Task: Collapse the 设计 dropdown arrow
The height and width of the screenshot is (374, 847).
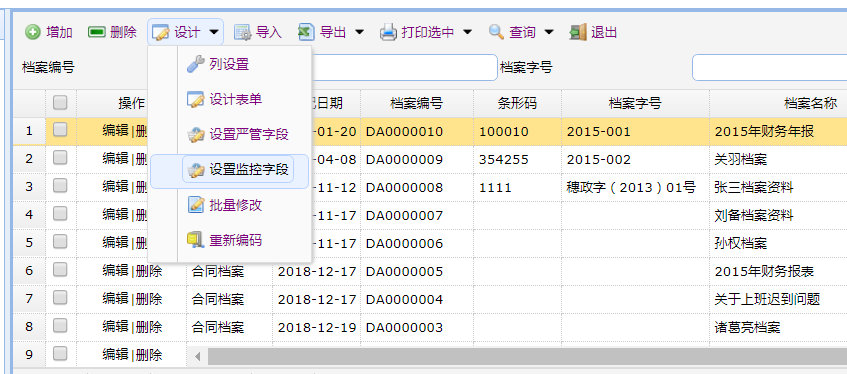Action: click(214, 32)
